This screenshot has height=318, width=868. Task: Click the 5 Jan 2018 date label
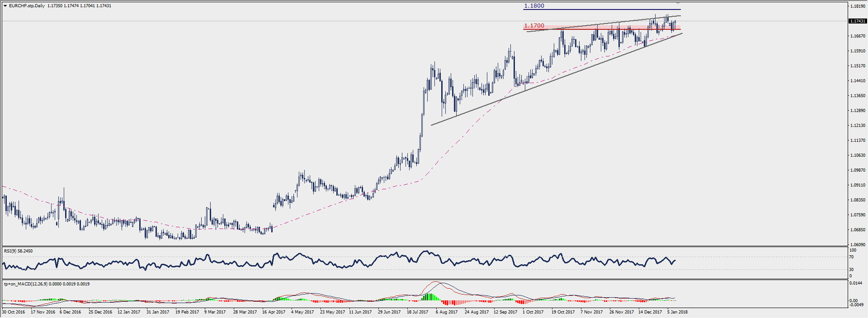point(677,312)
